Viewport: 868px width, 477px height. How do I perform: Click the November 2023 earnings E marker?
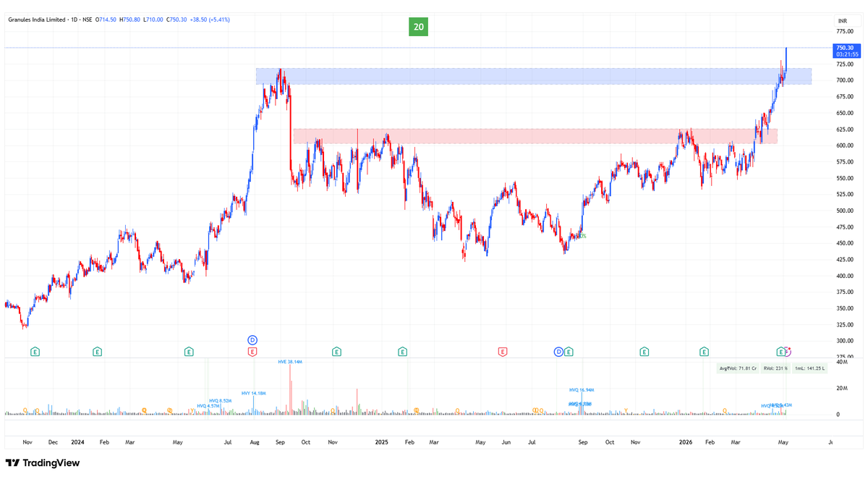coord(35,352)
